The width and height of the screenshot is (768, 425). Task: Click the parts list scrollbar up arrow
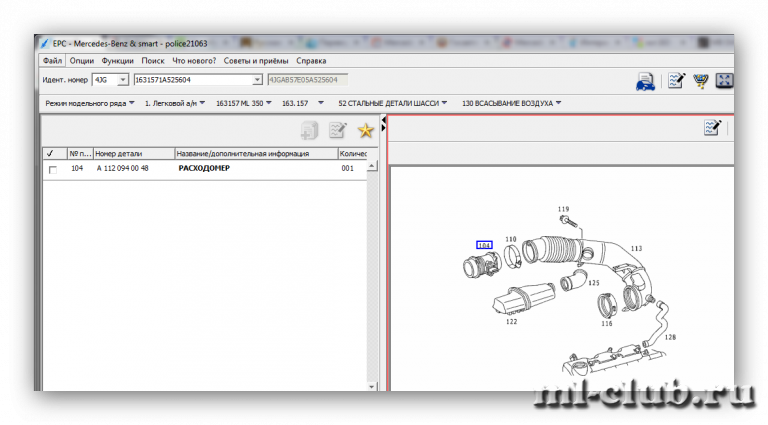click(372, 166)
